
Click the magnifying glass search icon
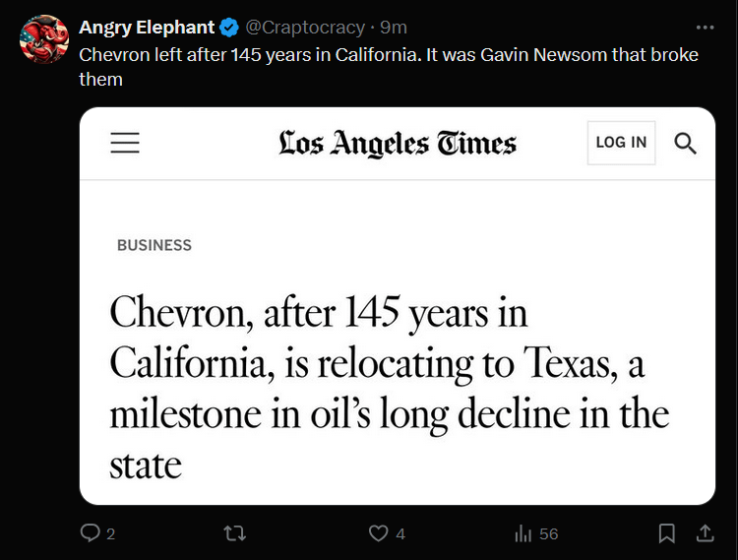(685, 143)
